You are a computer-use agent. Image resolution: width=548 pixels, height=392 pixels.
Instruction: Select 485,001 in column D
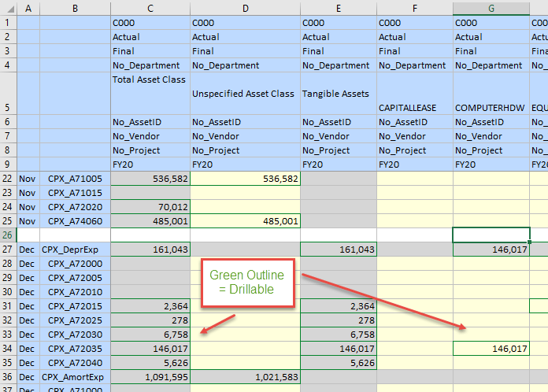[245, 221]
